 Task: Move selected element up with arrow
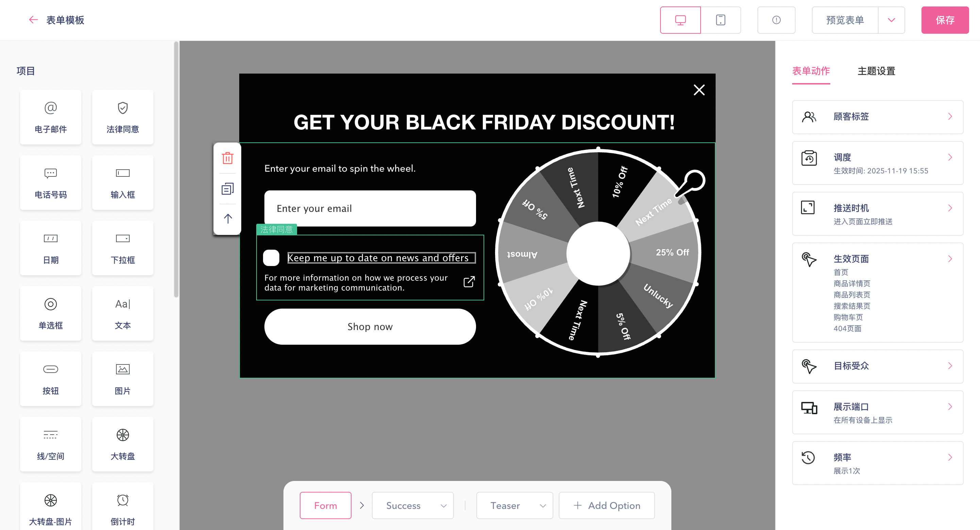point(228,219)
